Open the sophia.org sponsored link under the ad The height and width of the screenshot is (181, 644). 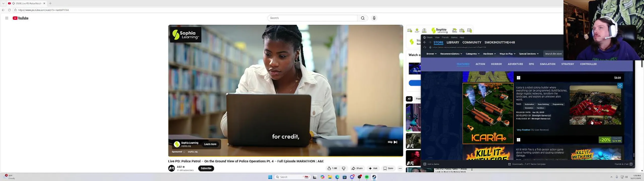click(193, 152)
